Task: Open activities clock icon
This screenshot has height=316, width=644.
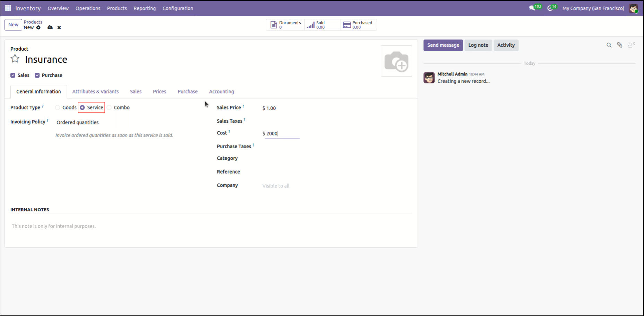Action: click(x=550, y=8)
